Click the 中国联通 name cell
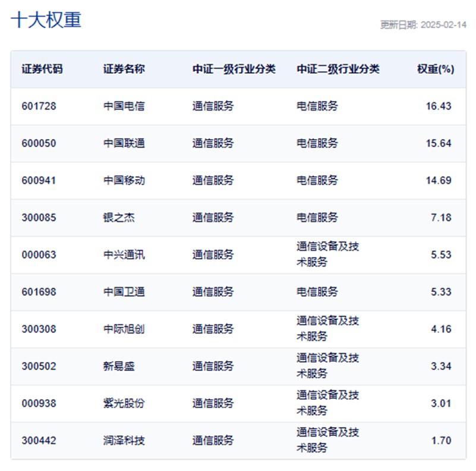 [x=124, y=143]
